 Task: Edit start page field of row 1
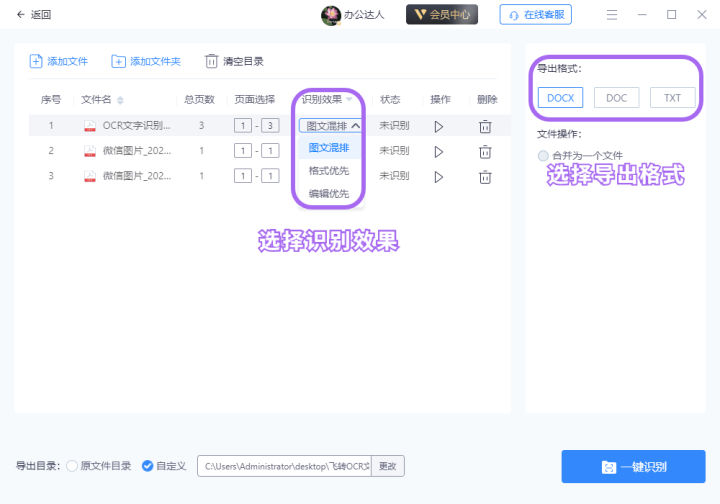(242, 125)
